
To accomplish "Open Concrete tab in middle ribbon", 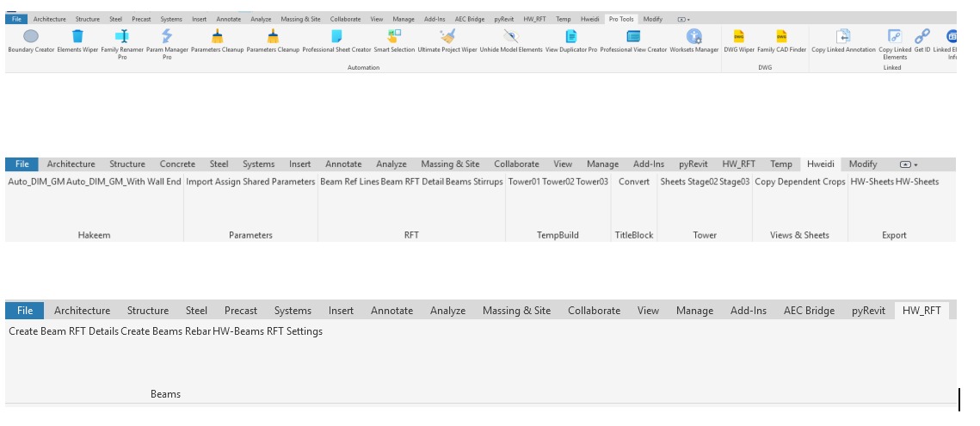I will [x=177, y=164].
